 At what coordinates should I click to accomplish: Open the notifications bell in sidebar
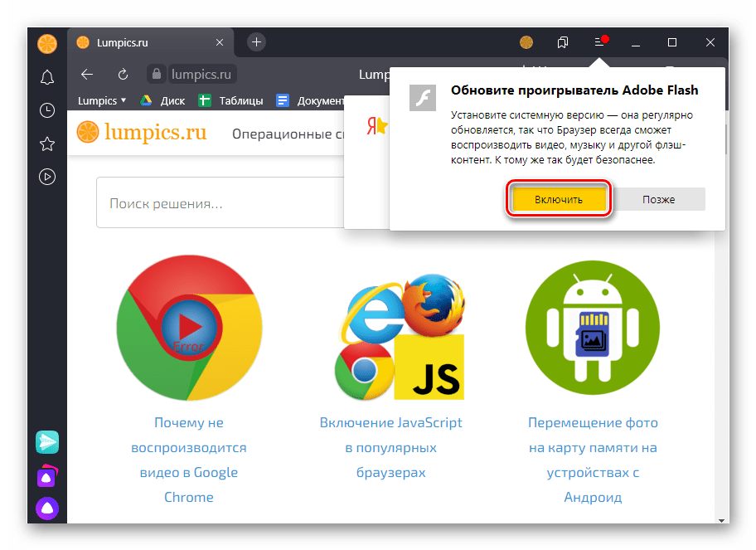tap(47, 77)
